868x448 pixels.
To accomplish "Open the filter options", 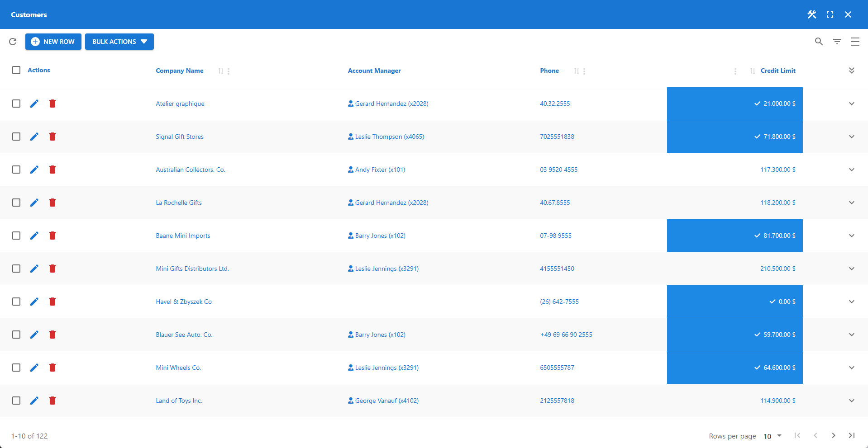I will 837,41.
